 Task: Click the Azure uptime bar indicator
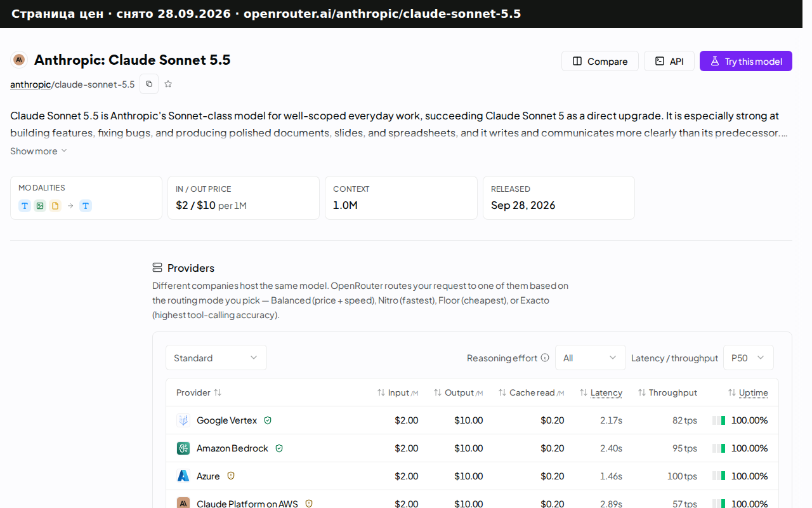pyautogui.click(x=719, y=476)
